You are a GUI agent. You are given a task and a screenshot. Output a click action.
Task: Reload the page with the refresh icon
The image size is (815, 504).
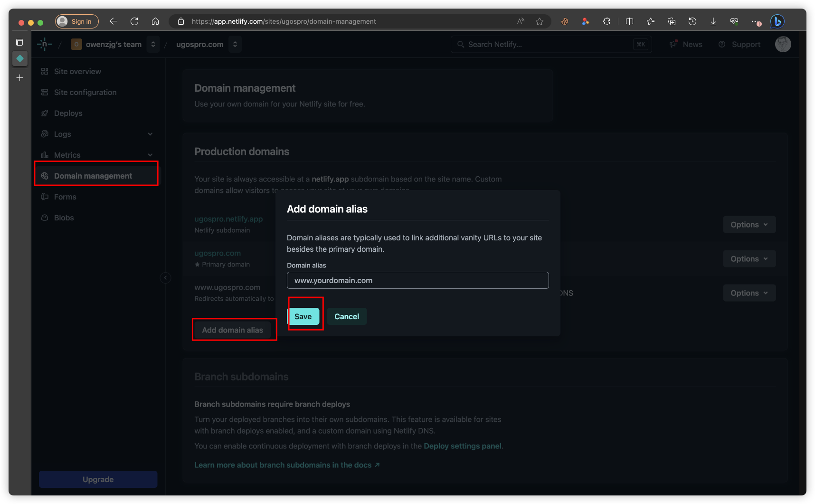tap(134, 21)
